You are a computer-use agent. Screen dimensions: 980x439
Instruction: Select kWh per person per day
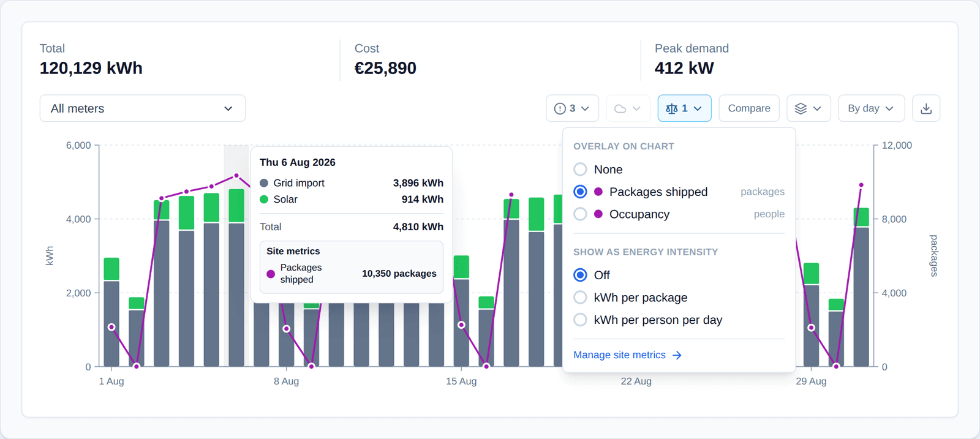click(x=580, y=320)
